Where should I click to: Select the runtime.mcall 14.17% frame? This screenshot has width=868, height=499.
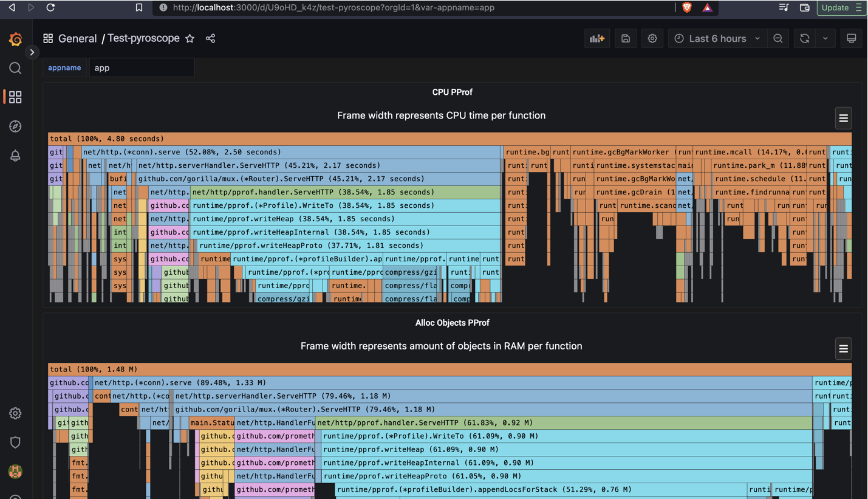[750, 152]
